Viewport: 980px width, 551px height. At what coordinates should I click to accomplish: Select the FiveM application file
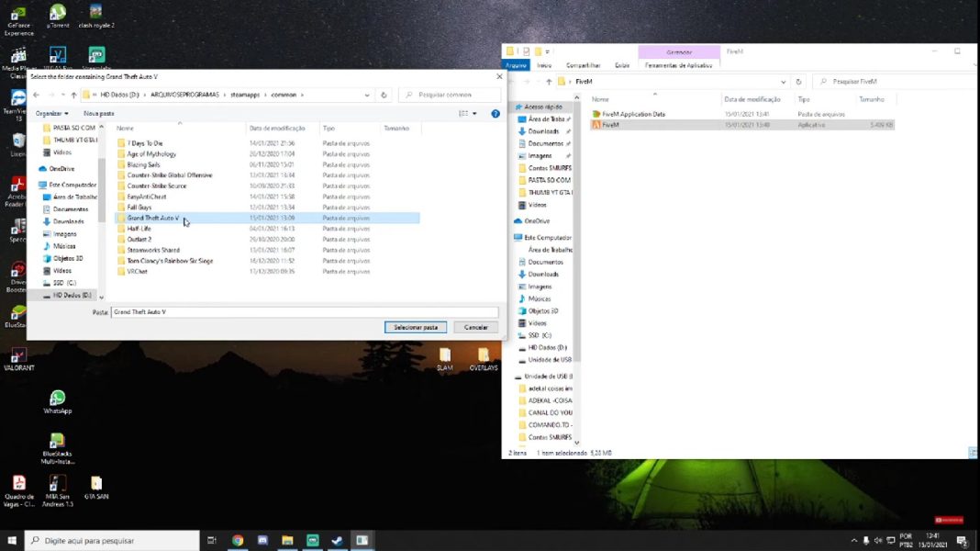[x=741, y=125]
